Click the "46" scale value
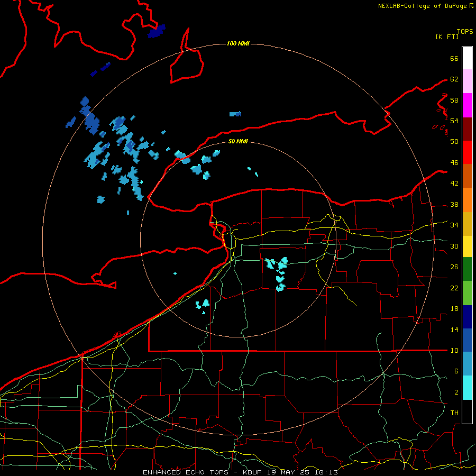The height and width of the screenshot is (476, 476). point(454,163)
